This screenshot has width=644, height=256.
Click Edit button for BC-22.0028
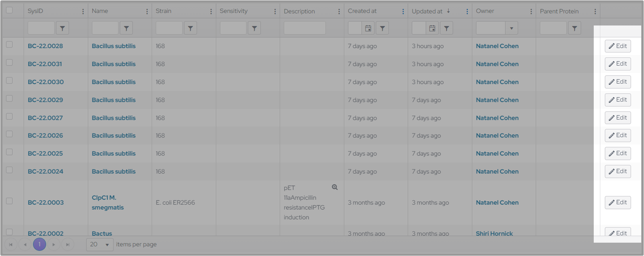(618, 46)
